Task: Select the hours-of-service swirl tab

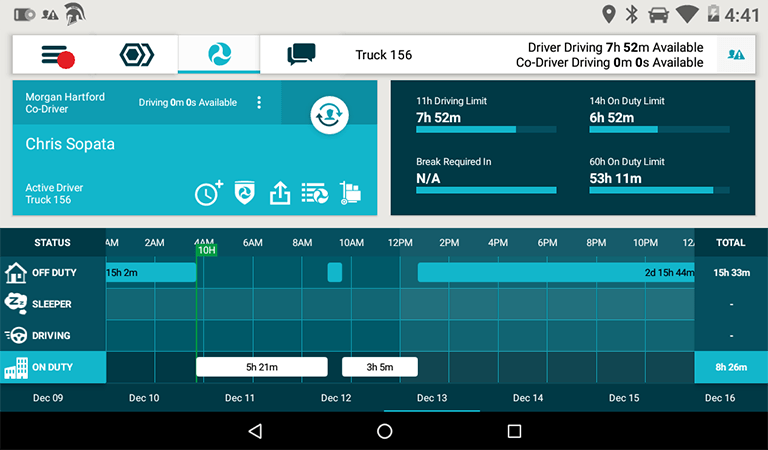Action: pyautogui.click(x=219, y=55)
